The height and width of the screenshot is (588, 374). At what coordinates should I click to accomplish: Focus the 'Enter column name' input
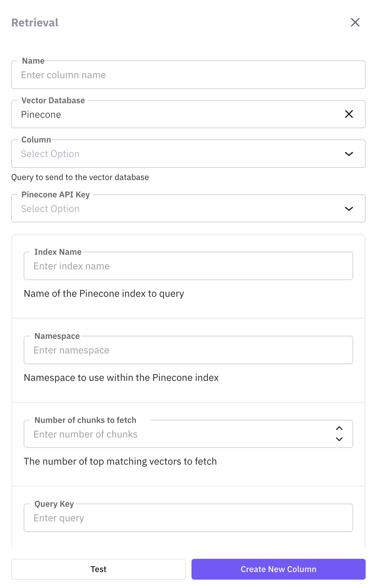tap(188, 75)
